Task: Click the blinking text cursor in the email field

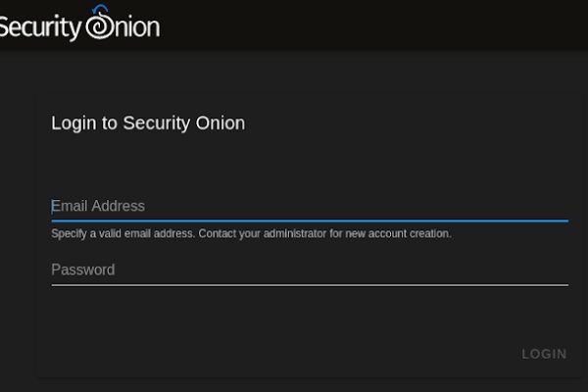Action: 53,206
